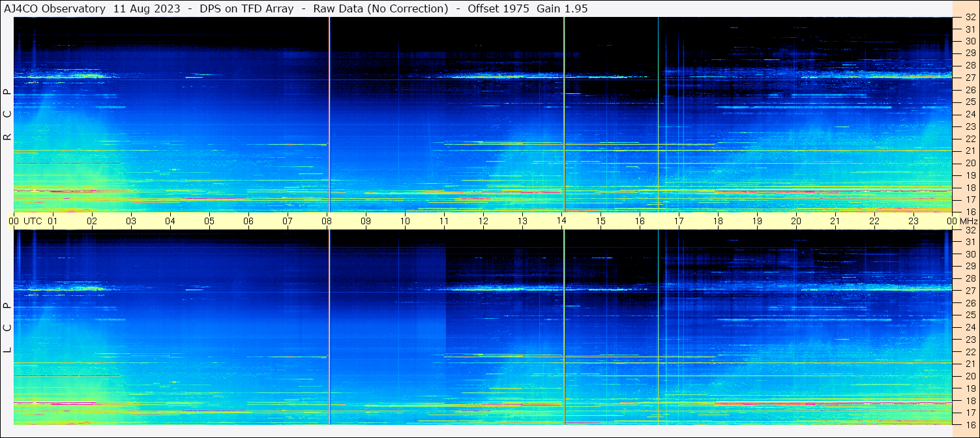The image size is (980, 438).
Task: Click hour 09 on the UTC time axis
Action: click(x=366, y=221)
